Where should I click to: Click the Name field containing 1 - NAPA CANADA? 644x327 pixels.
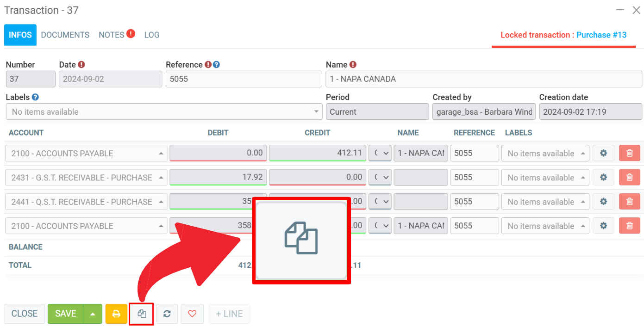point(483,79)
